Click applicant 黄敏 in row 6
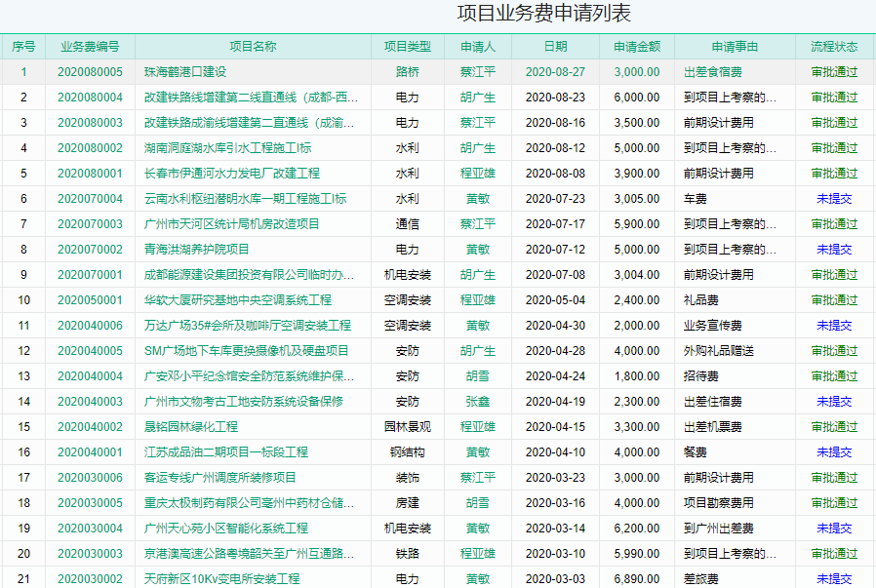This screenshot has width=876, height=588. pyautogui.click(x=478, y=199)
